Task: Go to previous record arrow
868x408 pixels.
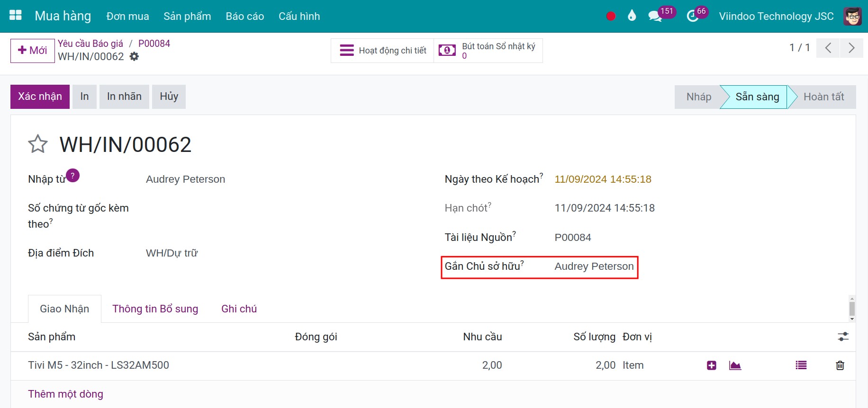Action: point(828,48)
